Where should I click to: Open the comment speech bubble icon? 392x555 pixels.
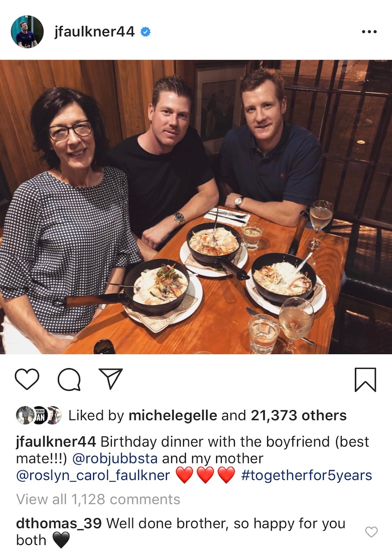pos(69,380)
